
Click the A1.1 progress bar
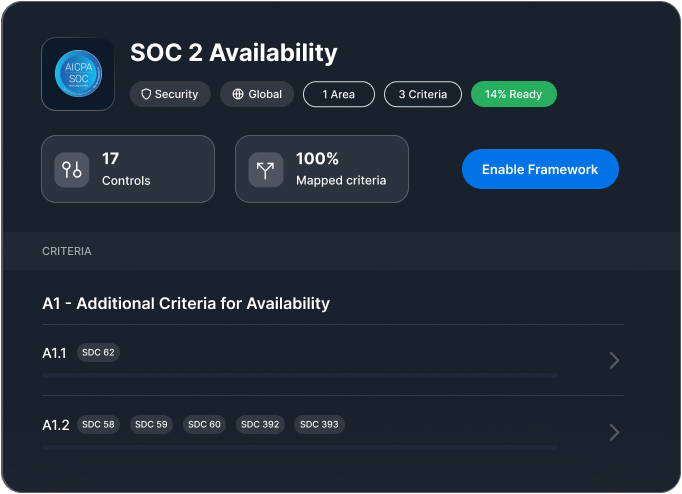[300, 375]
